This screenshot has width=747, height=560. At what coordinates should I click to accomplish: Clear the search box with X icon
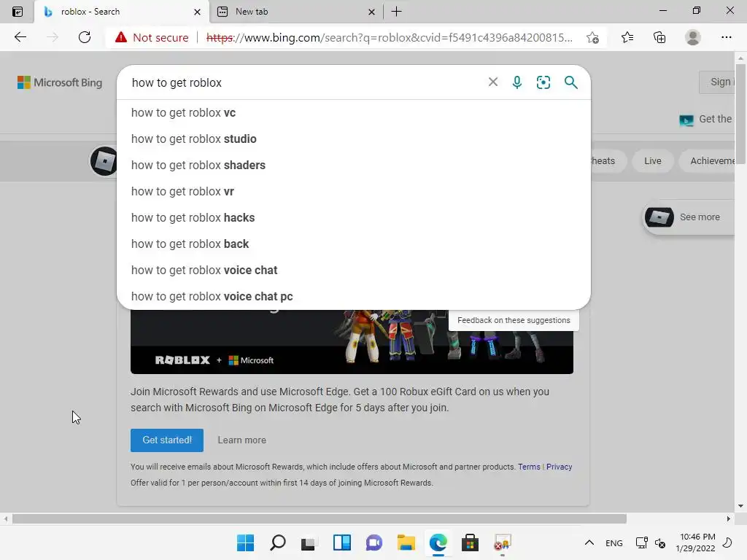point(493,82)
